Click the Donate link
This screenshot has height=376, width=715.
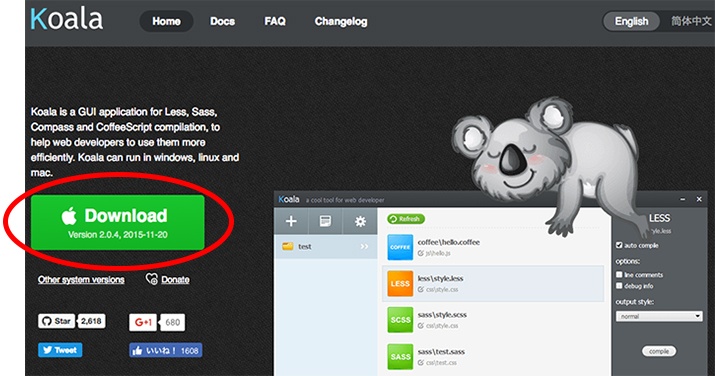click(x=175, y=280)
